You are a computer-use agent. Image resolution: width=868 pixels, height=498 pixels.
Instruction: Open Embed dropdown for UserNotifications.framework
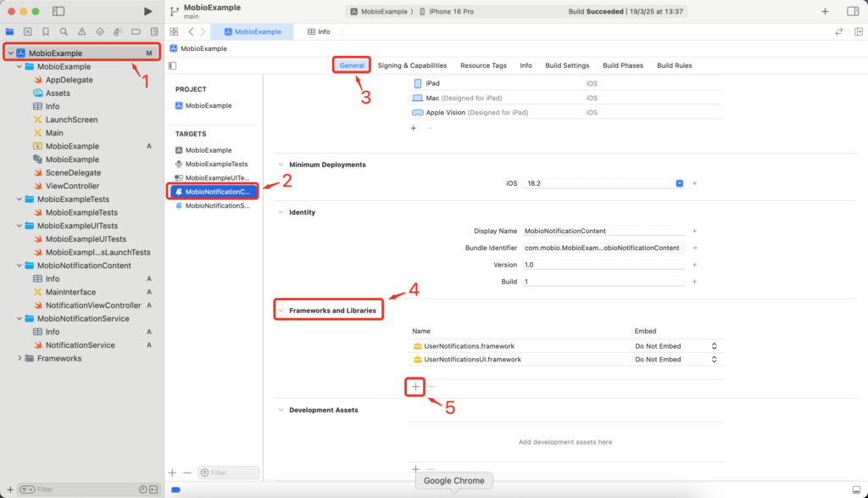[x=714, y=346]
